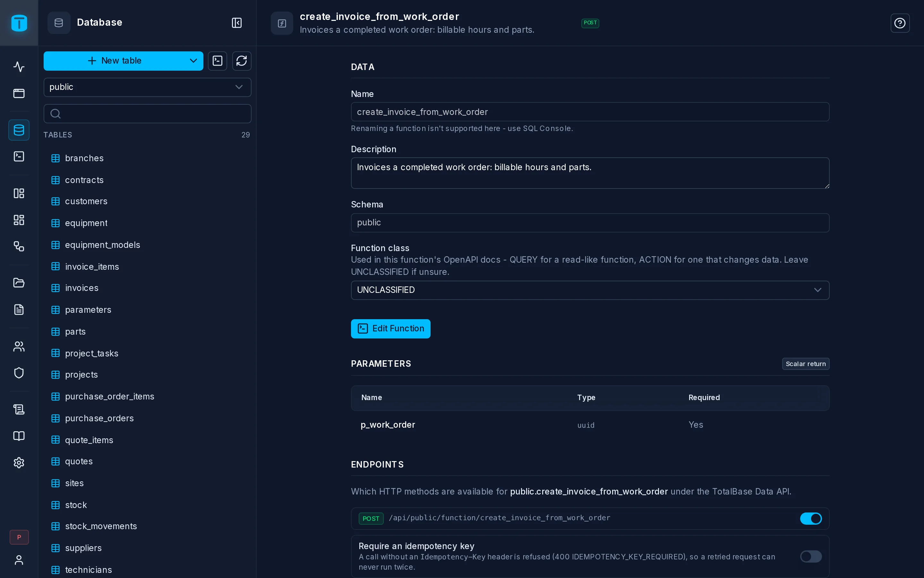Open SQL console button beside New table
The width and height of the screenshot is (924, 578).
pos(218,61)
